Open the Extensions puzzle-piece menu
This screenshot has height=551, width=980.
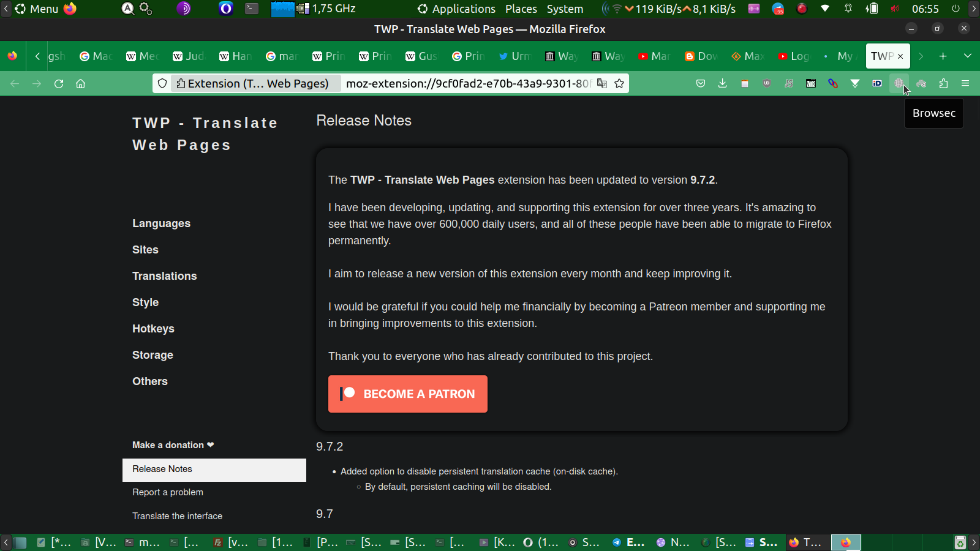coord(943,84)
